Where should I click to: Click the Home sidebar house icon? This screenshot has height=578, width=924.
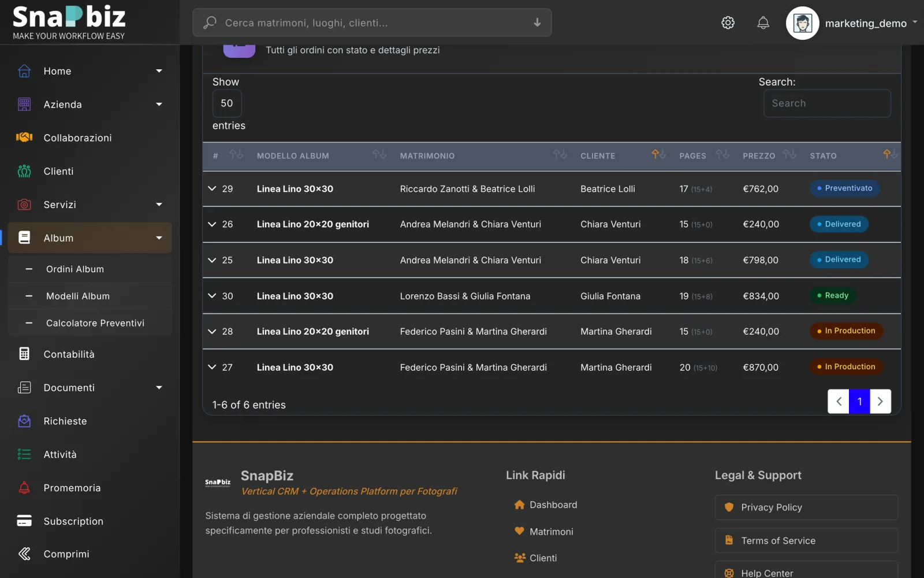[x=24, y=71]
